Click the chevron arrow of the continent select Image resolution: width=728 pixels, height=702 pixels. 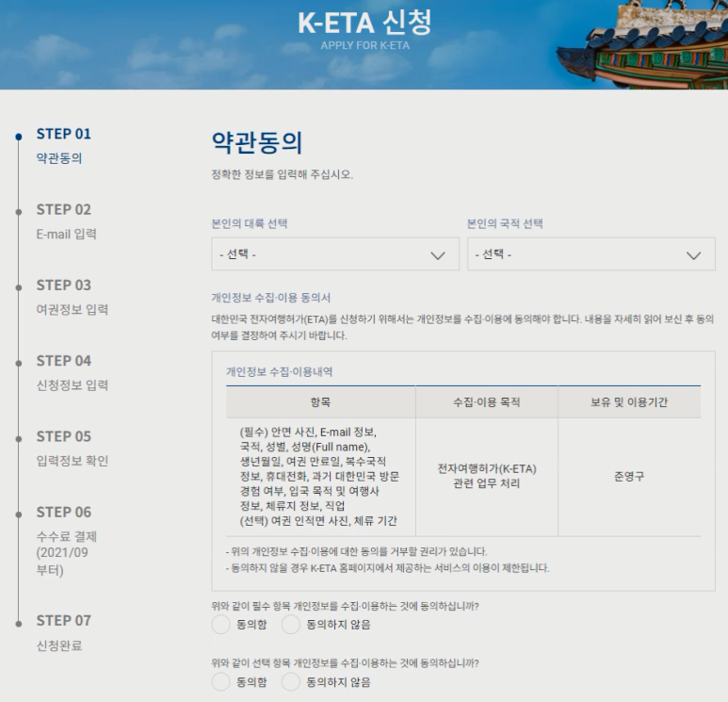438,255
